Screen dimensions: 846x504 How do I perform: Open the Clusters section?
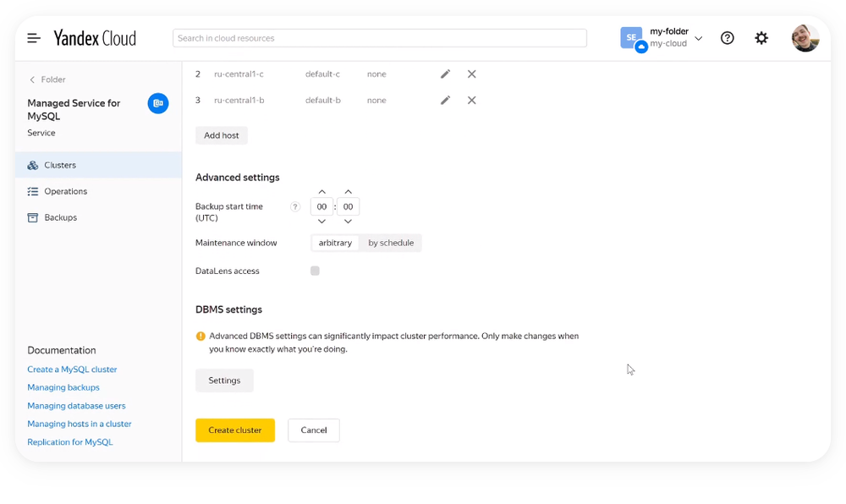98,165
